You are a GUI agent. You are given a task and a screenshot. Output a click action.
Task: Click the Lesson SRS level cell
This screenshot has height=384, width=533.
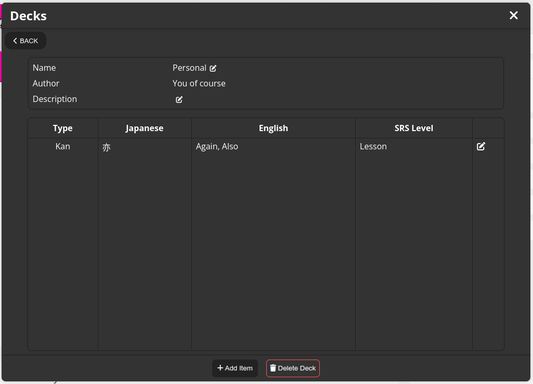[373, 146]
